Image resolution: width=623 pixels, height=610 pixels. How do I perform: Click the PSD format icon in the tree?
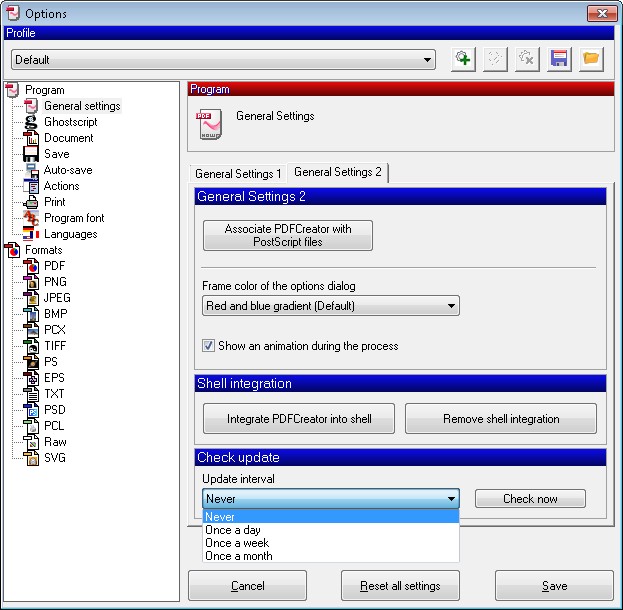pos(31,410)
